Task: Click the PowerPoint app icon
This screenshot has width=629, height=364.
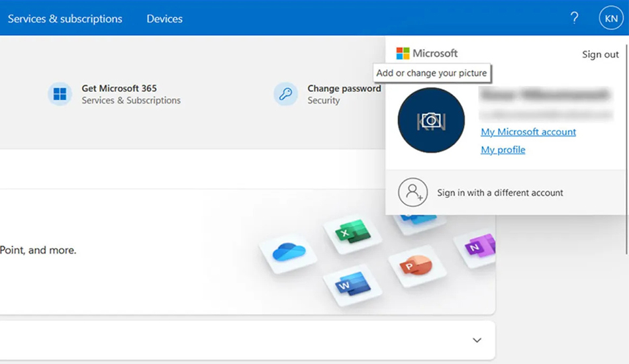Action: [x=416, y=265]
